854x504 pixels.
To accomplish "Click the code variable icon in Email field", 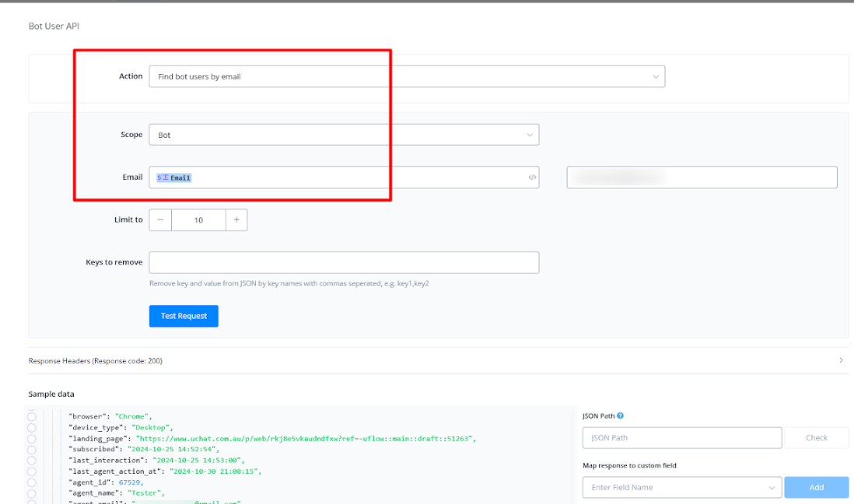I will (x=532, y=177).
